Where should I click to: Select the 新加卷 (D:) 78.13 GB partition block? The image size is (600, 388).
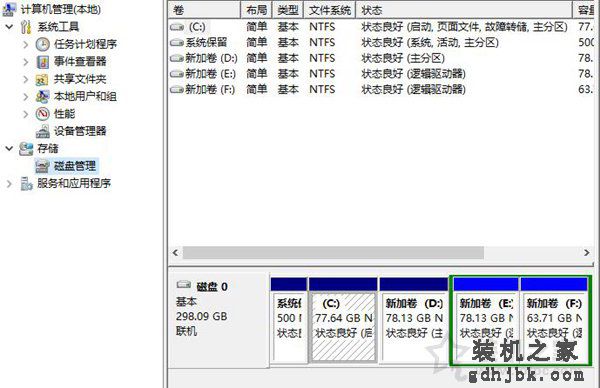click(414, 320)
